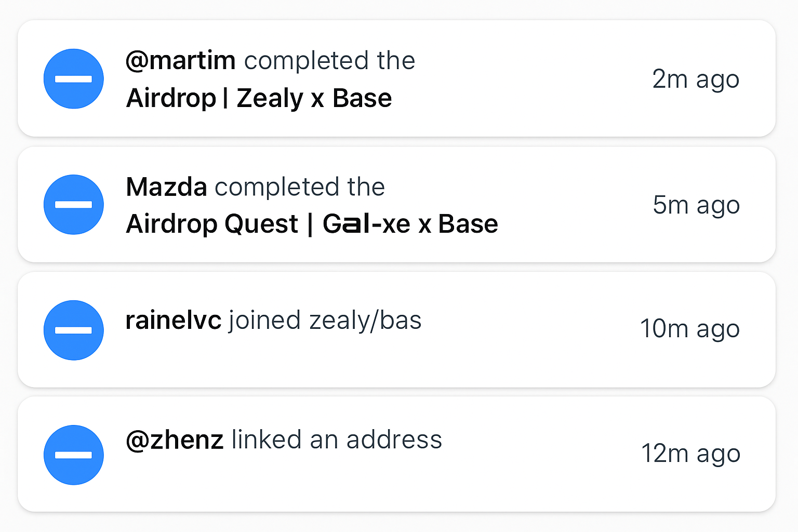Click the 12m ago timestamp
This screenshot has height=532, width=798.
coord(691,453)
